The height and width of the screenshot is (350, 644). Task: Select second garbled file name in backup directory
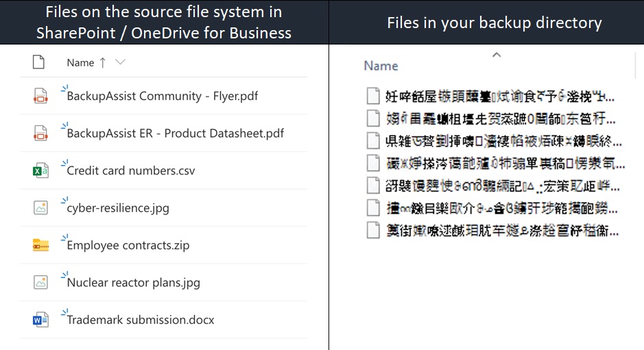click(x=501, y=118)
